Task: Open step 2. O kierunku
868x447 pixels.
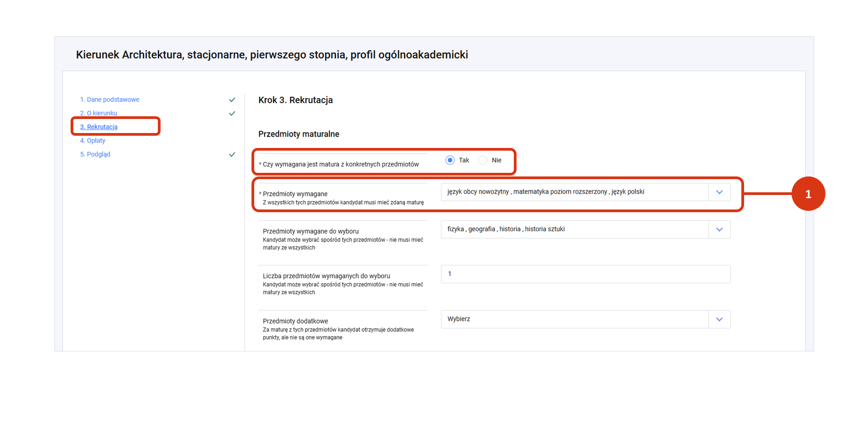Action: [99, 113]
